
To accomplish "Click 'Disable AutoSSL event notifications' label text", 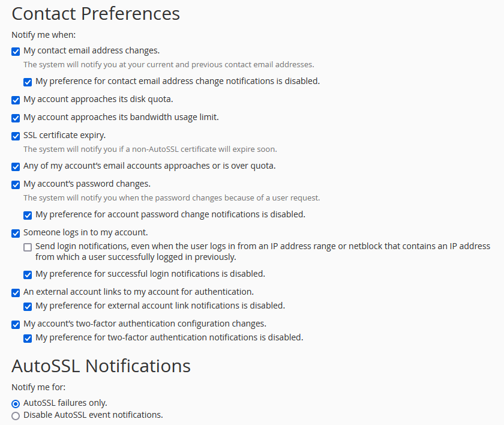I will pyautogui.click(x=93, y=415).
